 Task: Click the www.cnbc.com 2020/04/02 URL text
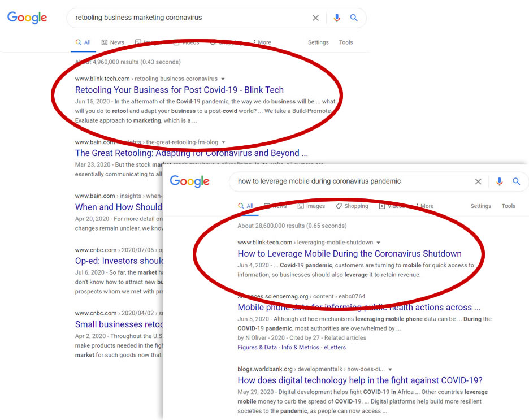(119, 313)
